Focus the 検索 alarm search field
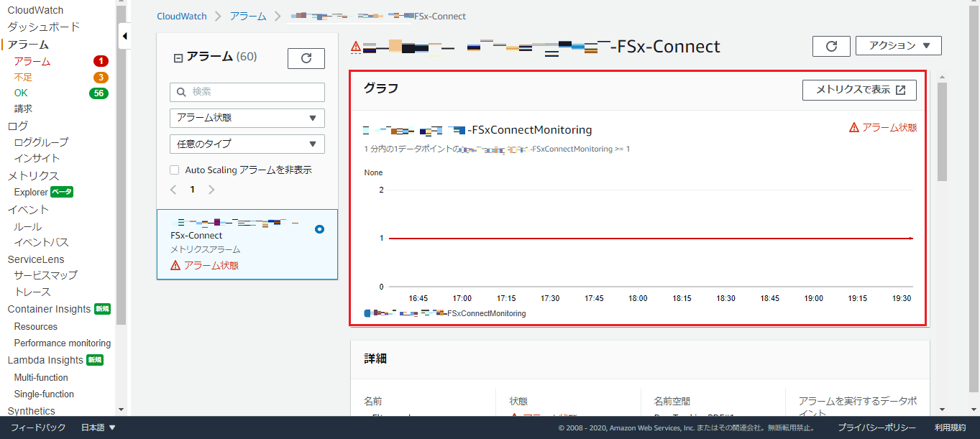Image resolution: width=980 pixels, height=439 pixels. click(247, 92)
